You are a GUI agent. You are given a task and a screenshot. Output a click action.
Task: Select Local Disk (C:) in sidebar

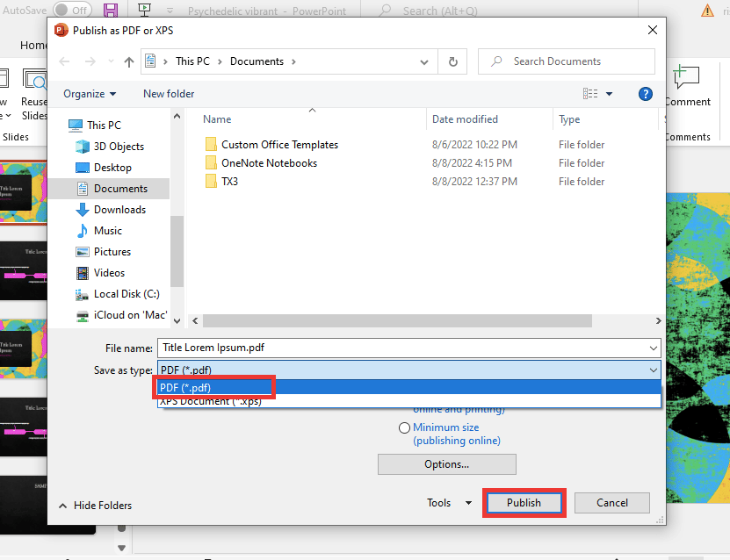click(x=118, y=294)
